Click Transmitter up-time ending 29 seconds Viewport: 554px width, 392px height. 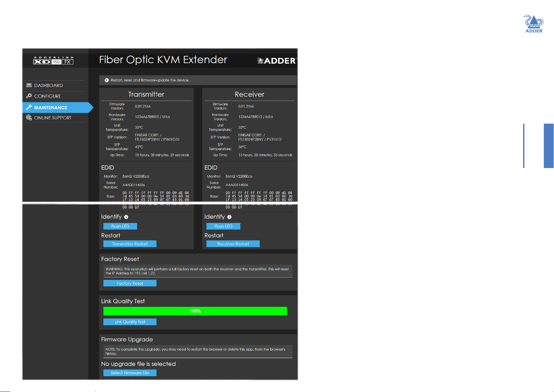pos(162,155)
